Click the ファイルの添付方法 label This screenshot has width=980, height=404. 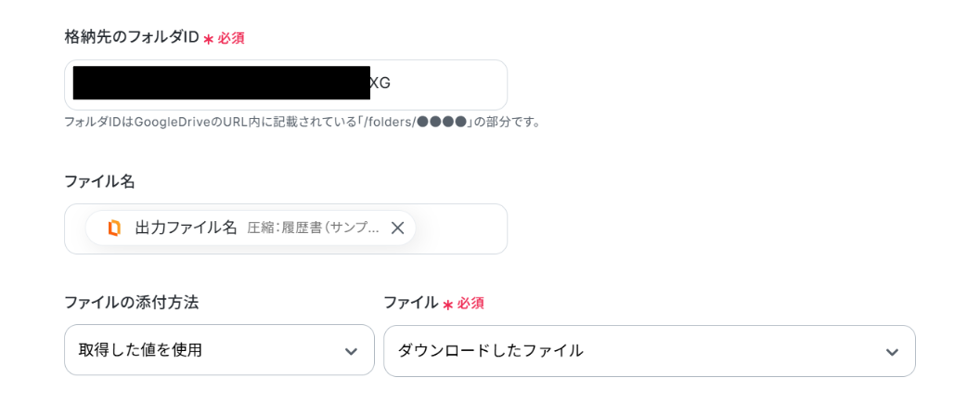pos(131,302)
